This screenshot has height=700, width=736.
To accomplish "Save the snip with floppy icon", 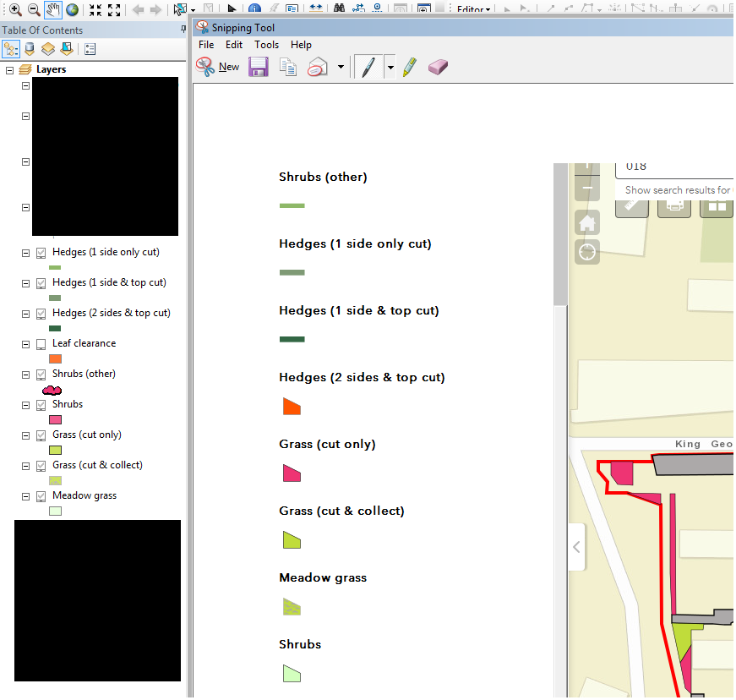I will coord(259,67).
